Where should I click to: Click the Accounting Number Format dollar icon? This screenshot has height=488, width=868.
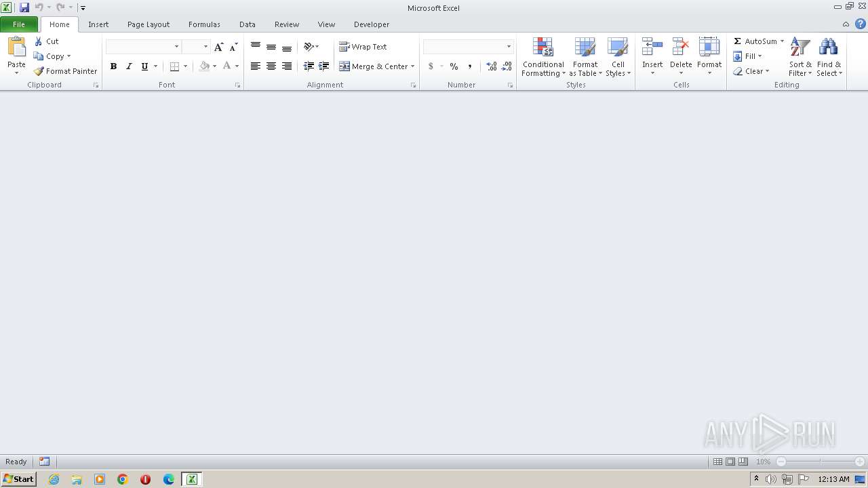431,66
